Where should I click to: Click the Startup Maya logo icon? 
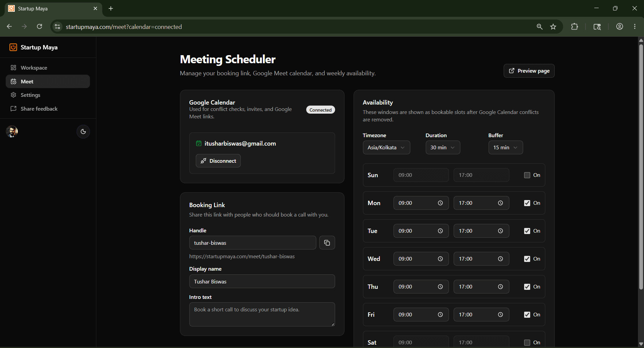[x=13, y=47]
